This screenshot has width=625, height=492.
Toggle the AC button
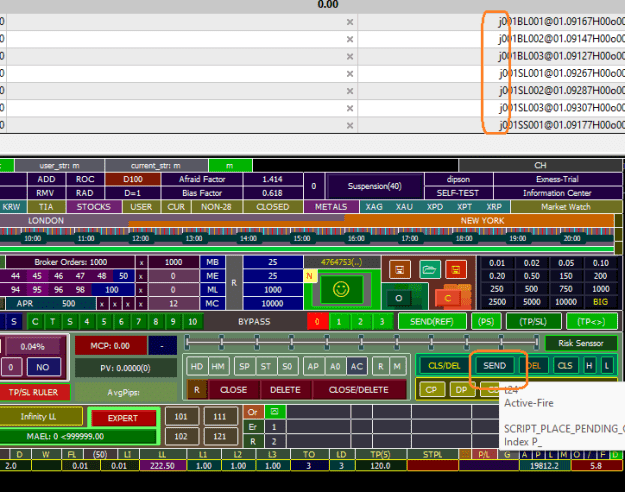pos(356,366)
